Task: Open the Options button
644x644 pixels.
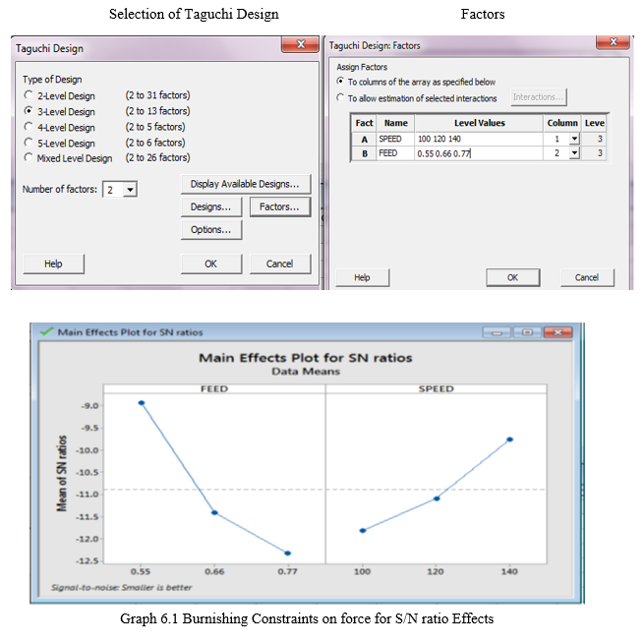Action: [x=210, y=229]
